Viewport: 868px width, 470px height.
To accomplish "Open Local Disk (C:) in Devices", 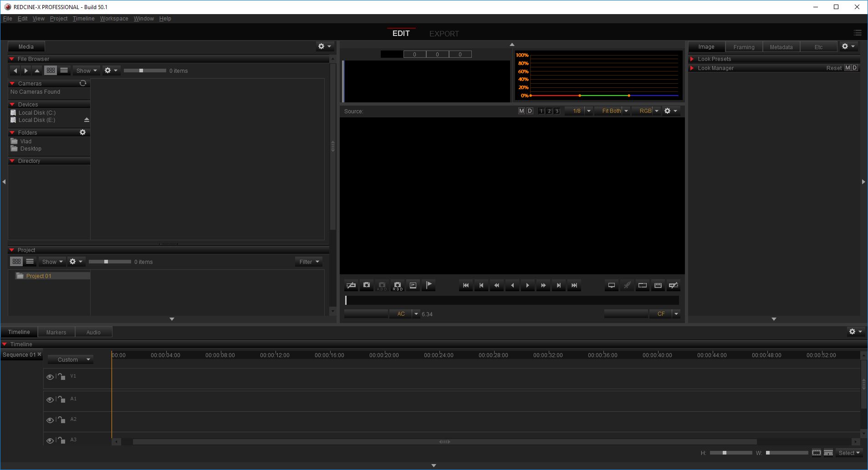I will pos(37,113).
